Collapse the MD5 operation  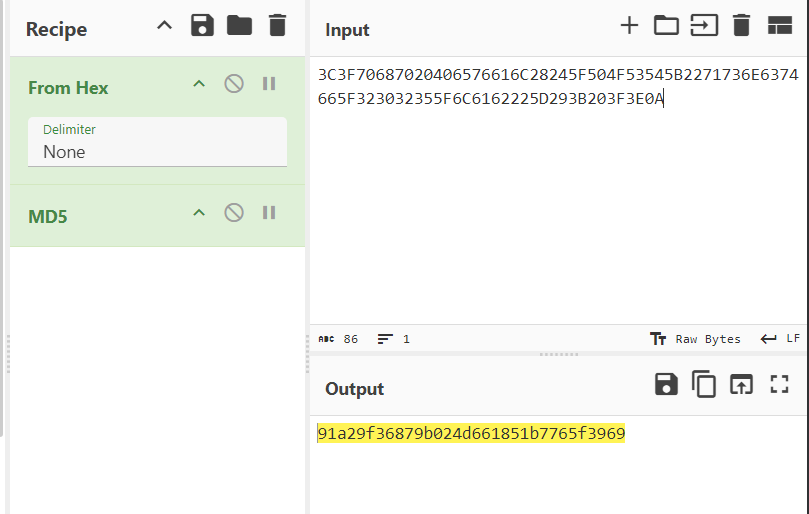pos(199,212)
